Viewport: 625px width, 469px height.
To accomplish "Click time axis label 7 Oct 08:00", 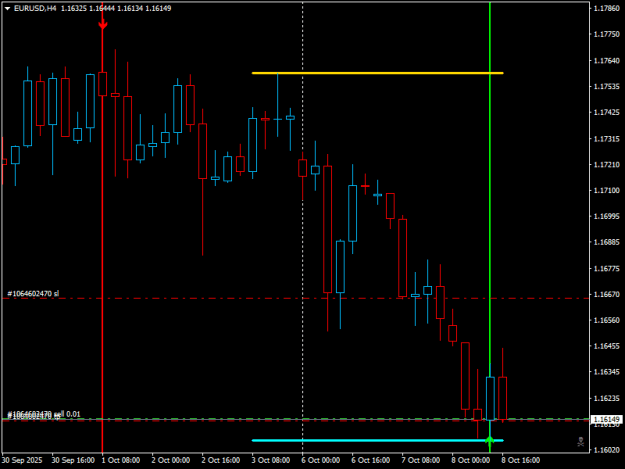I will point(421,460).
